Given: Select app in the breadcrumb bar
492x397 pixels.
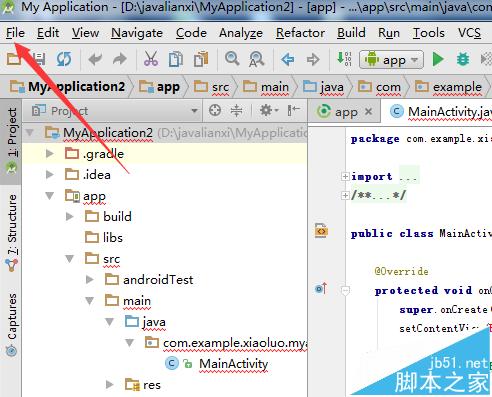Looking at the screenshot, I should [159, 87].
